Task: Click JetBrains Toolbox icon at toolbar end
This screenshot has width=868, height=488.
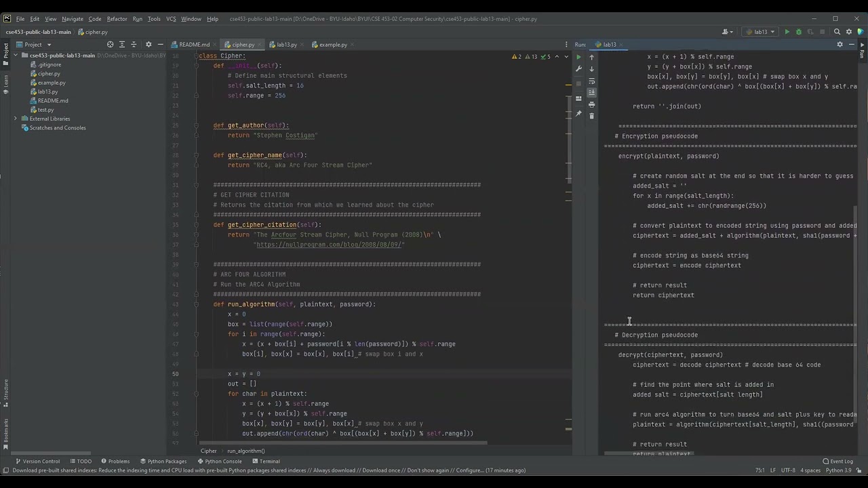Action: pyautogui.click(x=859, y=32)
